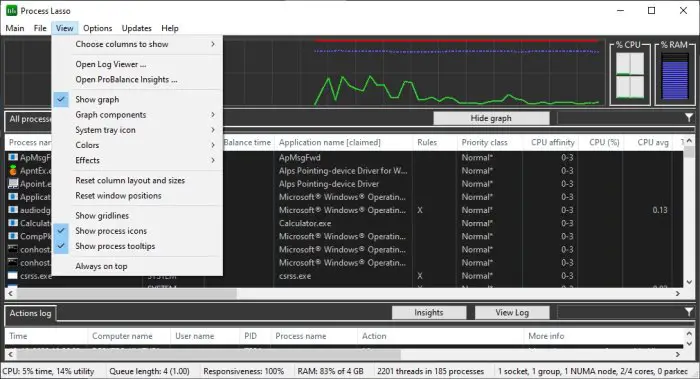Click the % RAM usage meter
Viewport: 700px width, 379px height.
(x=675, y=76)
